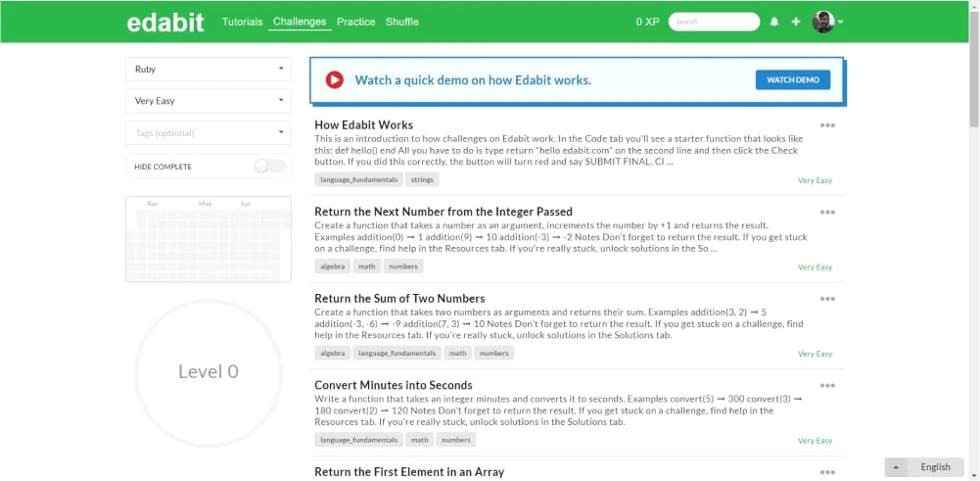Expand the Tags optional dropdown
The image size is (980, 481).
tap(209, 132)
